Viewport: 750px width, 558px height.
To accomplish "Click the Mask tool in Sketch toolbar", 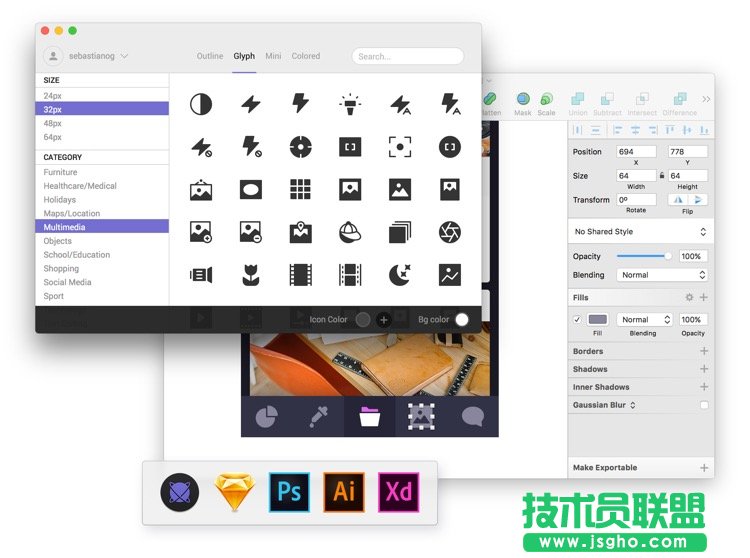I will [523, 104].
